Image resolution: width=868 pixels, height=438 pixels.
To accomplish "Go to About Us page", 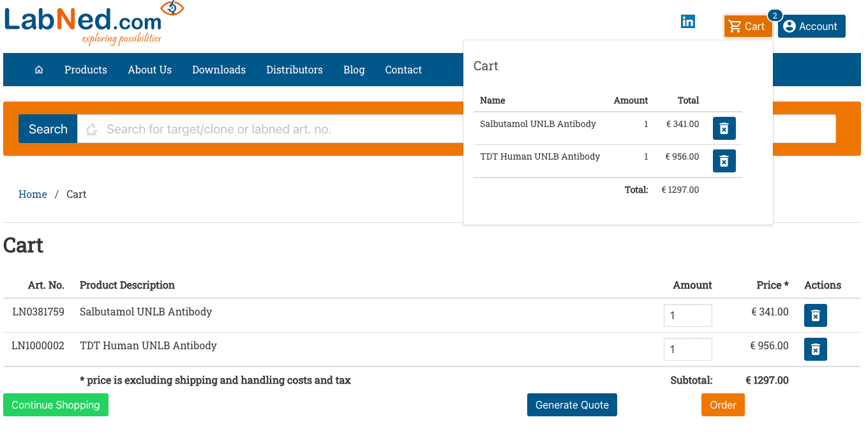I will click(x=149, y=70).
